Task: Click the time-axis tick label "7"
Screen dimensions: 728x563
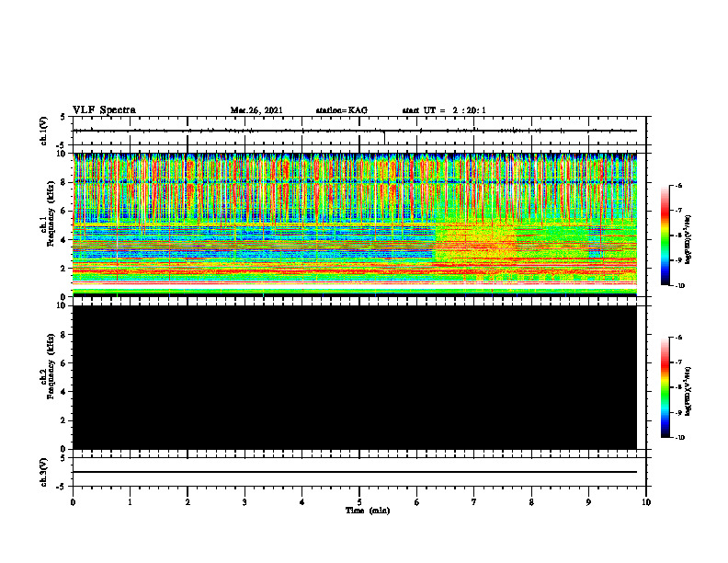Action: pos(474,502)
